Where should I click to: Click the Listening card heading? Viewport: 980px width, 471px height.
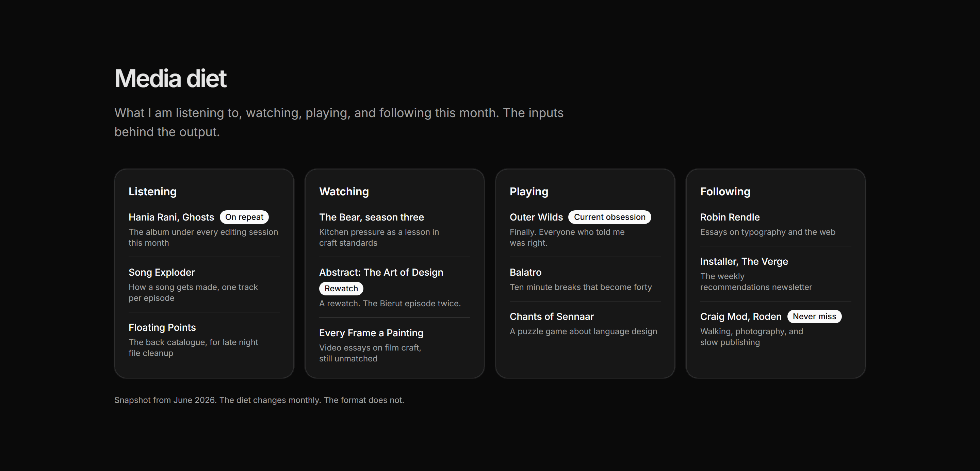(152, 191)
